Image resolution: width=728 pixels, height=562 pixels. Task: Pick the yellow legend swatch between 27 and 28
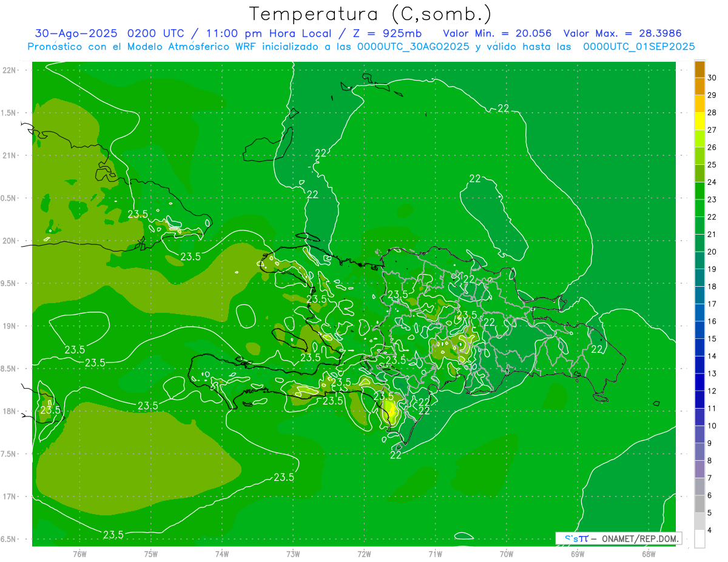699,121
